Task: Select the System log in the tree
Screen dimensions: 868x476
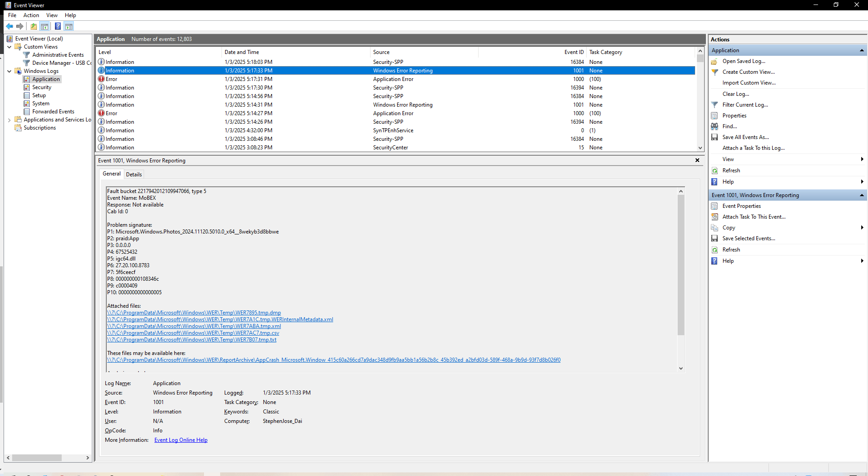Action: [41, 103]
